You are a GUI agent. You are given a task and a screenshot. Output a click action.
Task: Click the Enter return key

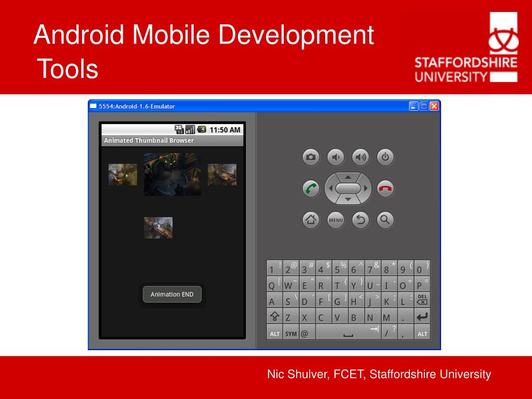click(x=422, y=316)
